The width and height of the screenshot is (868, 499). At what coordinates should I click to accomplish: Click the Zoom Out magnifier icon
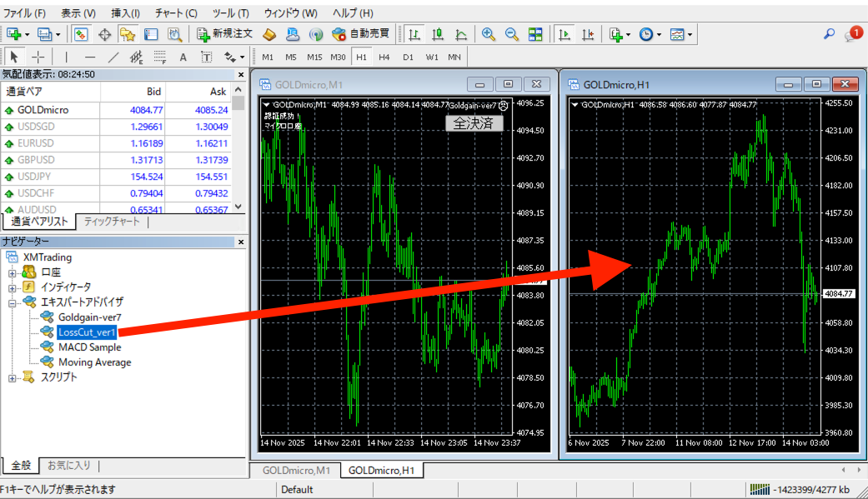(x=512, y=34)
